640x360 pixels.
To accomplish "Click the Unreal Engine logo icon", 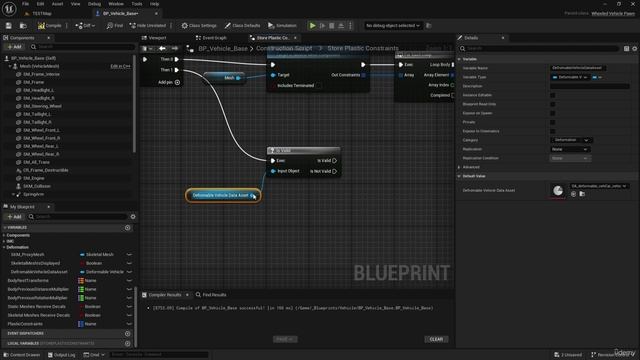I will [9, 8].
